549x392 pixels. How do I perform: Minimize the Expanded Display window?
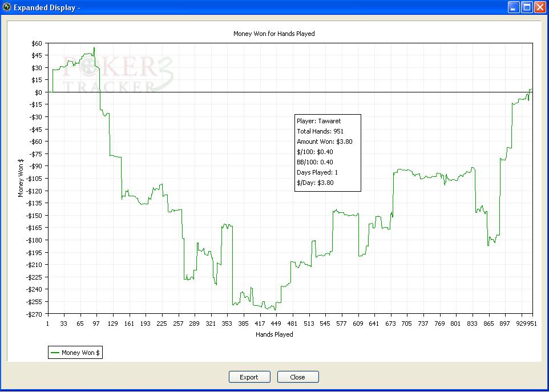pos(514,7)
